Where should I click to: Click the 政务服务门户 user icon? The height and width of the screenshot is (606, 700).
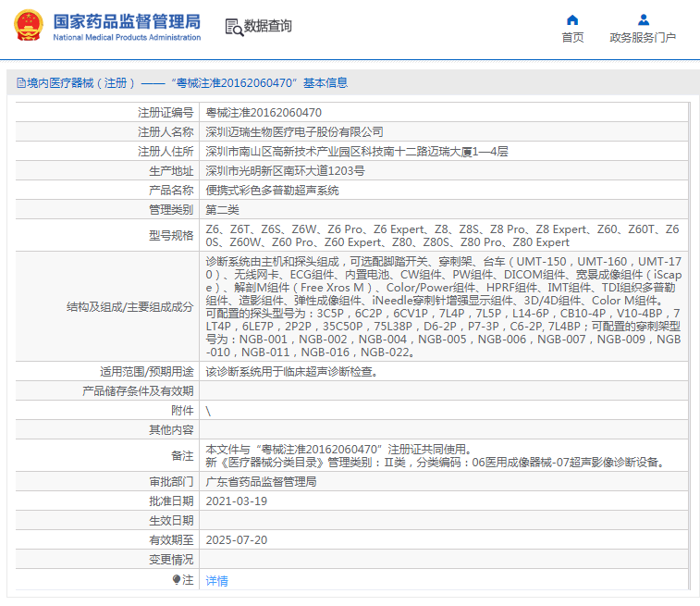tap(644, 20)
